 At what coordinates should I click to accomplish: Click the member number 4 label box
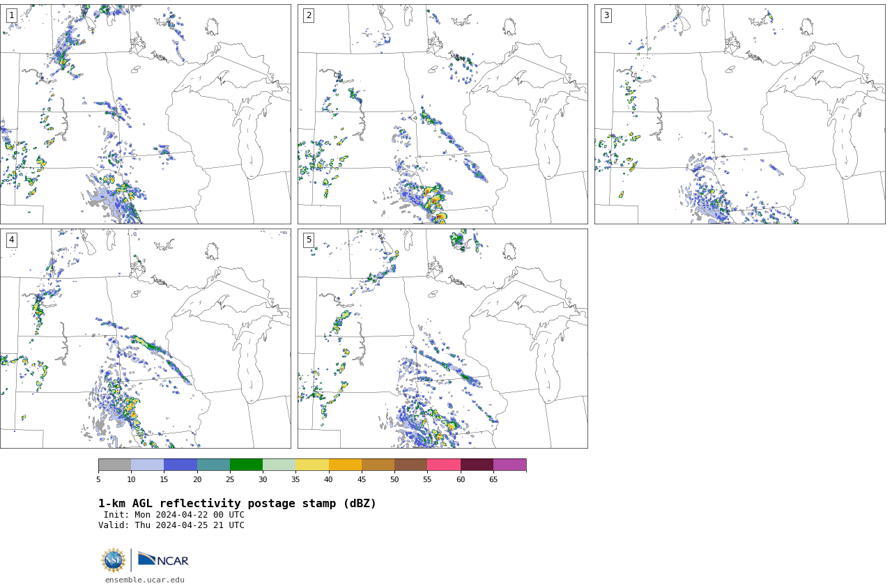tap(11, 240)
